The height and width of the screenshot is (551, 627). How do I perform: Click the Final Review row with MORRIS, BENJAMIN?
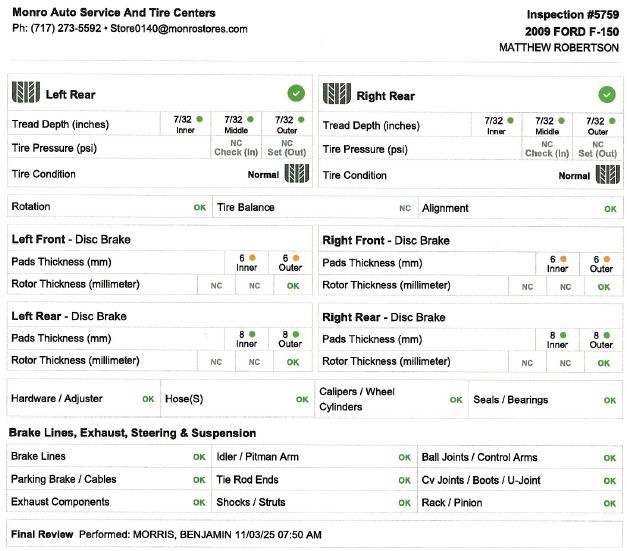[314, 534]
